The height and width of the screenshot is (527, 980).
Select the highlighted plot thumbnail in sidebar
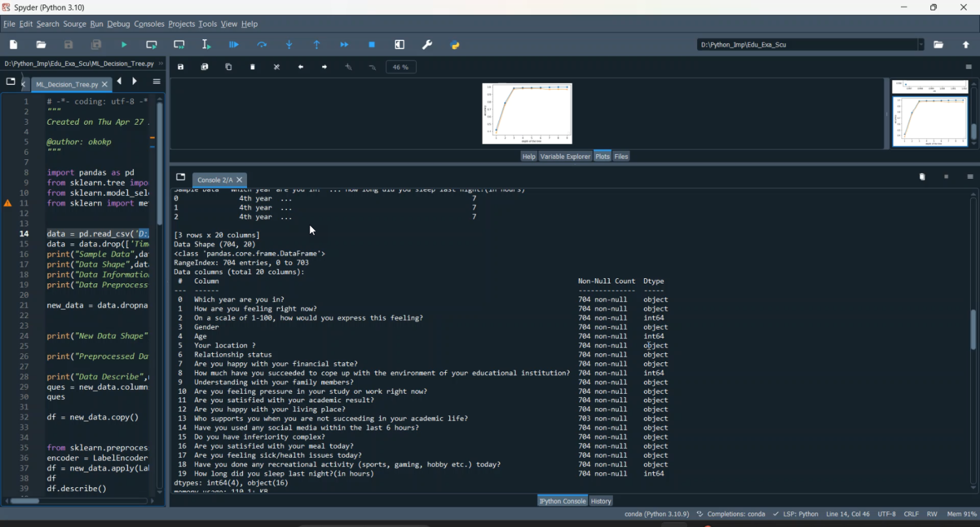point(930,122)
